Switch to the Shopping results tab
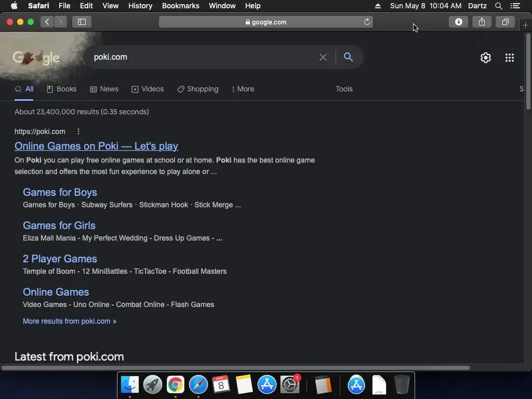The width and height of the screenshot is (532, 399). 198,89
